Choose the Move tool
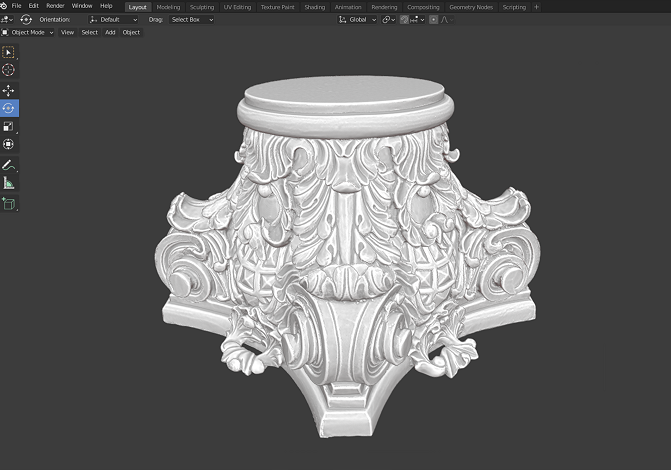This screenshot has height=470, width=671. (9, 90)
